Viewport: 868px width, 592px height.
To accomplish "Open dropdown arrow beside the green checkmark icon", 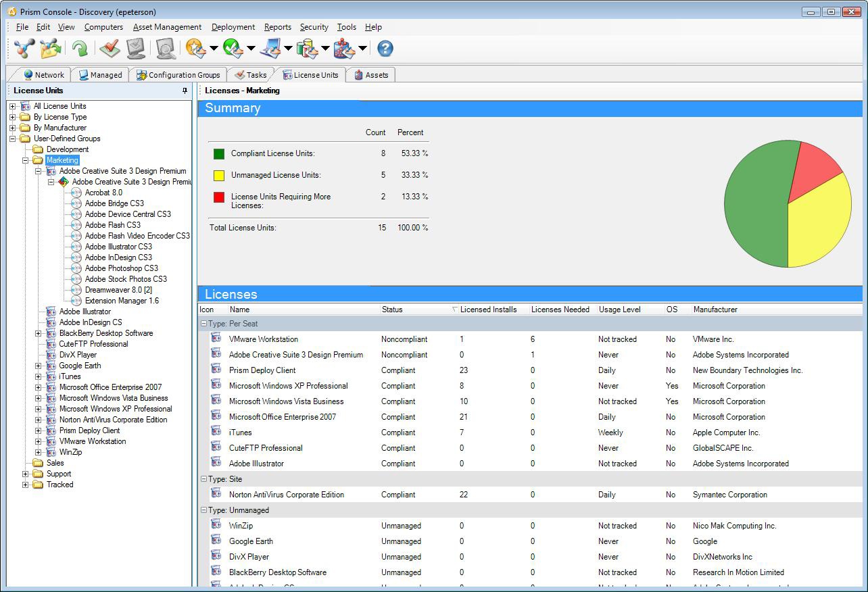I will (251, 49).
